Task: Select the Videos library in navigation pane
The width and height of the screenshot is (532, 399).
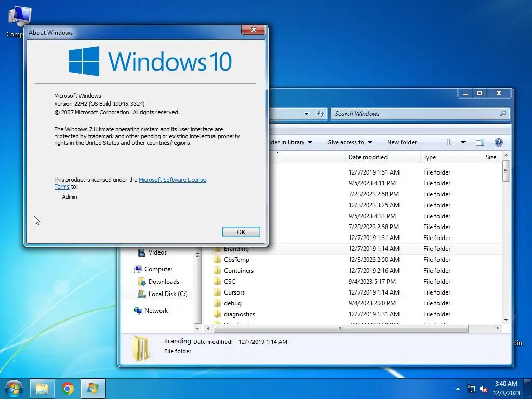Action: click(x=157, y=252)
